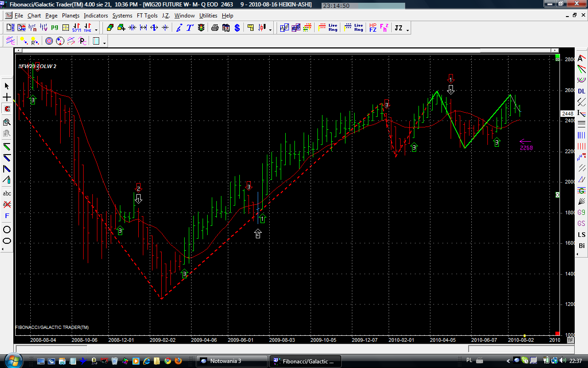Viewport: 588px width, 368px height.
Task: Switch to Notowania 3 taskbar window
Action: 232,361
